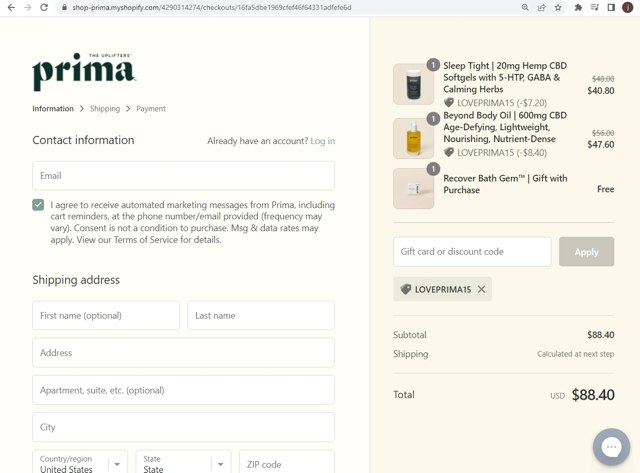Click the $40.80 Sleep Tight price

point(600,91)
